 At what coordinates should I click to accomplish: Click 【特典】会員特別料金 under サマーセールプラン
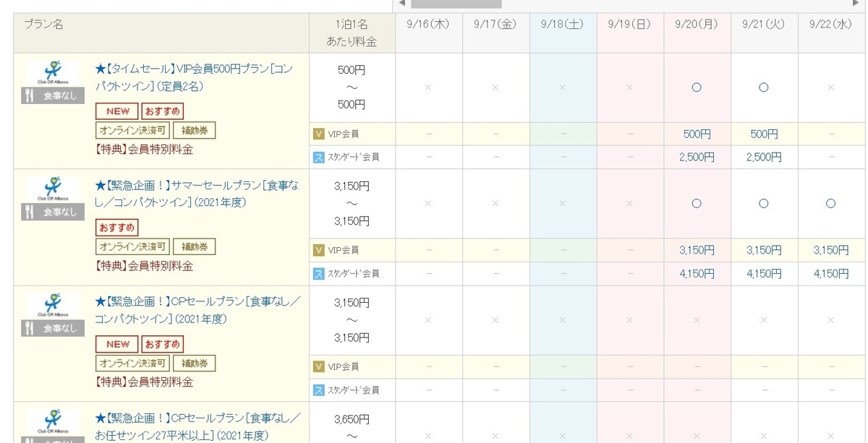click(144, 267)
